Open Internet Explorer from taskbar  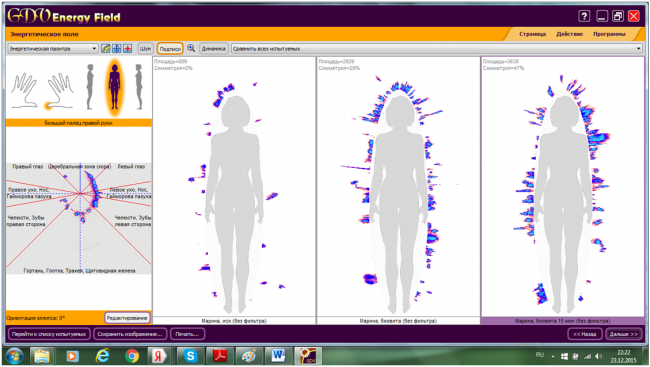click(x=102, y=356)
